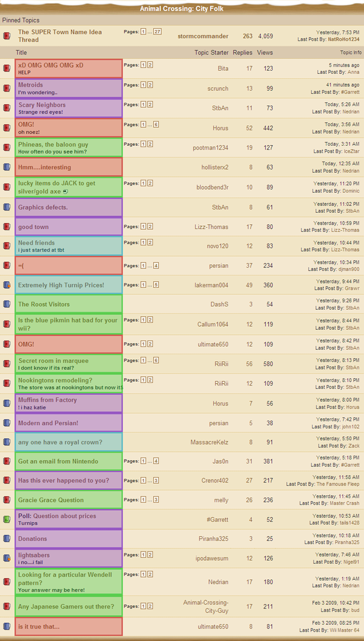Open the Metroids topic
This screenshot has height=641, width=364.
click(31, 85)
